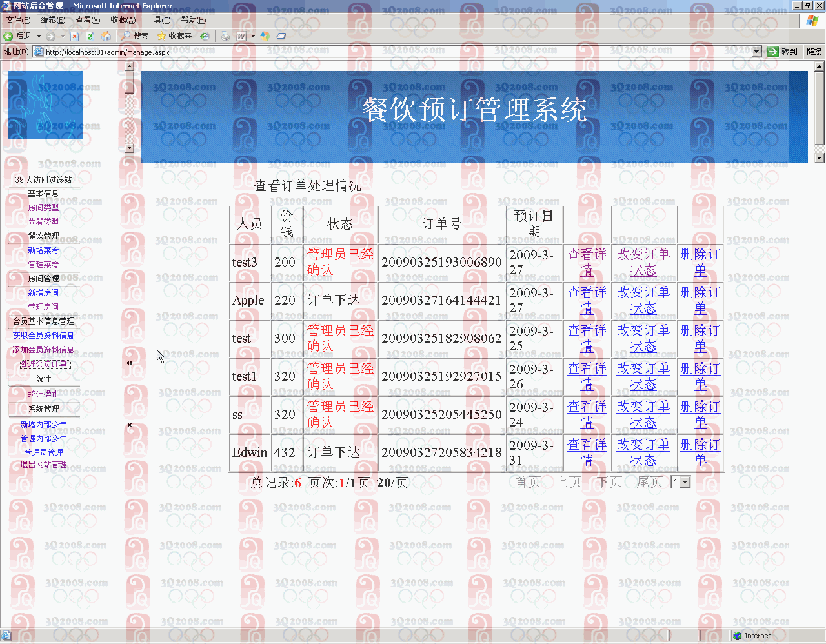826x644 pixels.
Task: Open the address bar dropdown arrow
Action: pyautogui.click(x=756, y=52)
